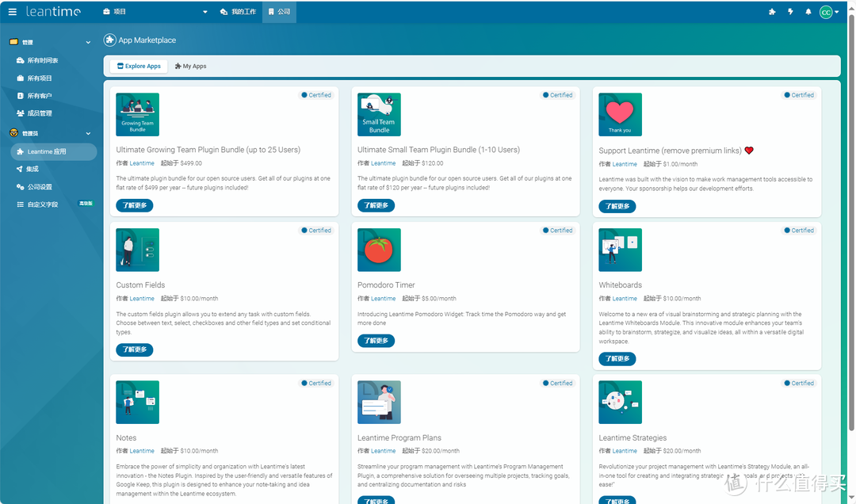This screenshot has width=856, height=504.
Task: Click the Custom Fields plugin icon
Action: [x=137, y=250]
